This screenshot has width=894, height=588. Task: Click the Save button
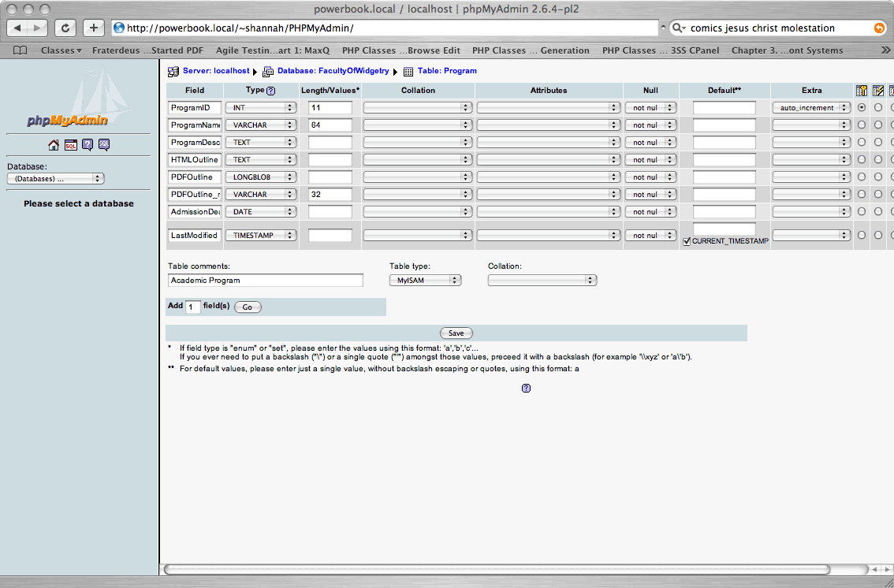pos(456,333)
